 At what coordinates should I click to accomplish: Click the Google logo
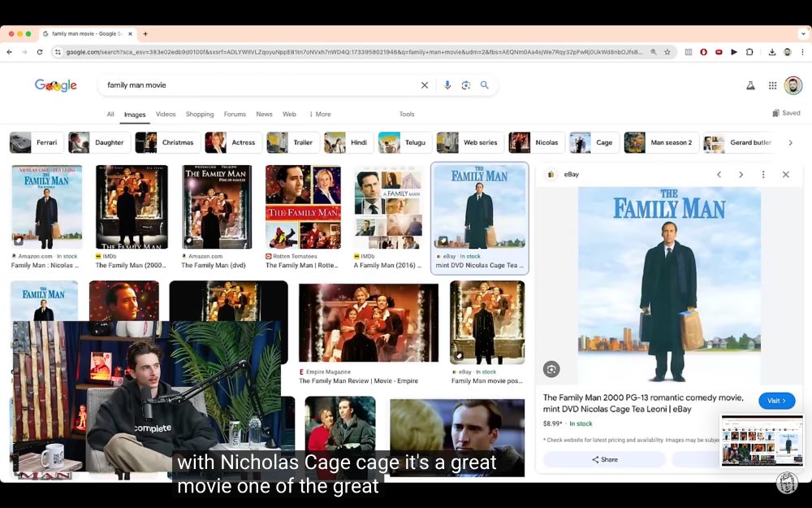click(x=56, y=85)
